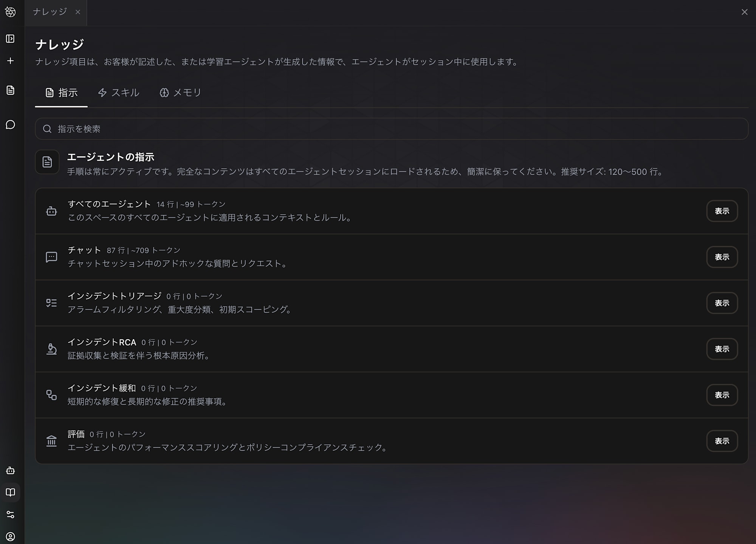Click the '14 行 | ~99 トークン' count

[x=191, y=205]
